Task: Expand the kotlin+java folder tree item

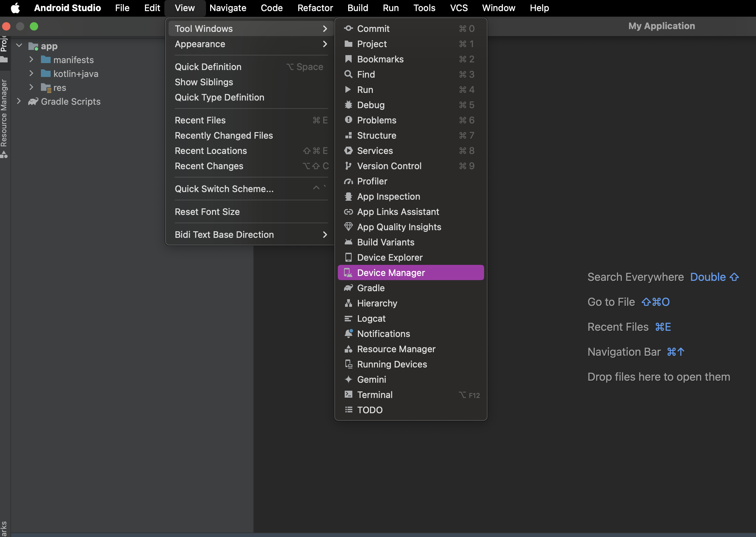Action: tap(32, 73)
